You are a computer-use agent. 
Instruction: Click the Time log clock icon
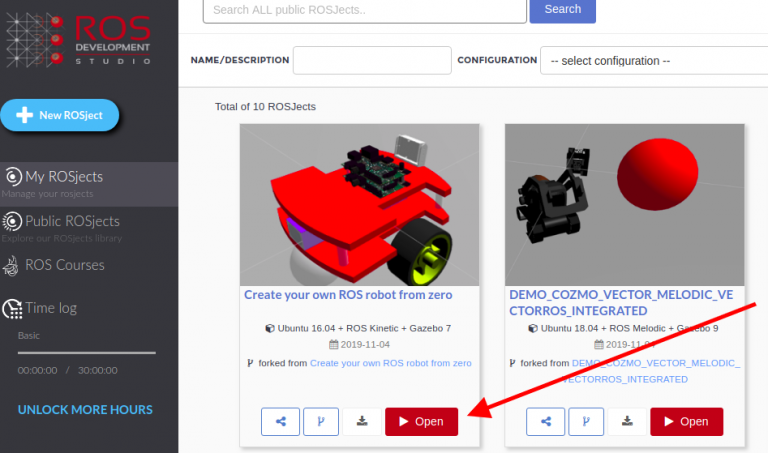pos(12,309)
